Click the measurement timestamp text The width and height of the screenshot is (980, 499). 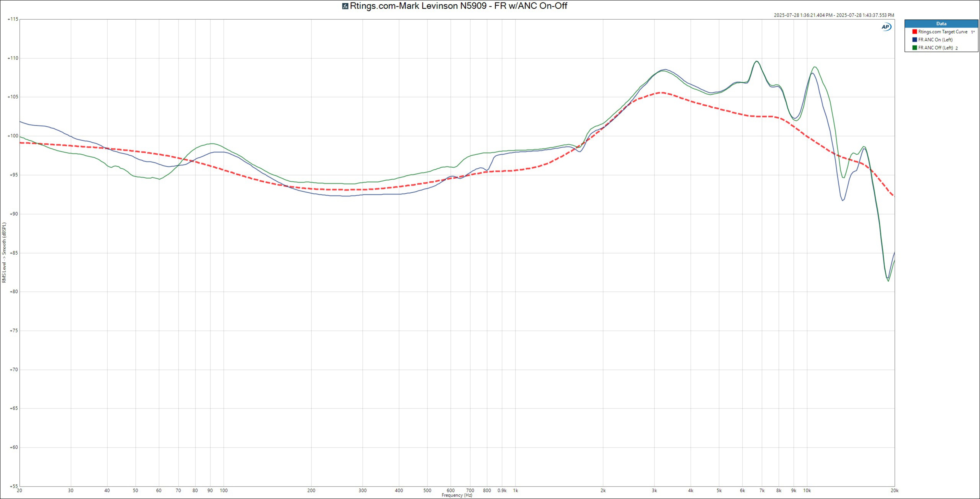pos(834,15)
